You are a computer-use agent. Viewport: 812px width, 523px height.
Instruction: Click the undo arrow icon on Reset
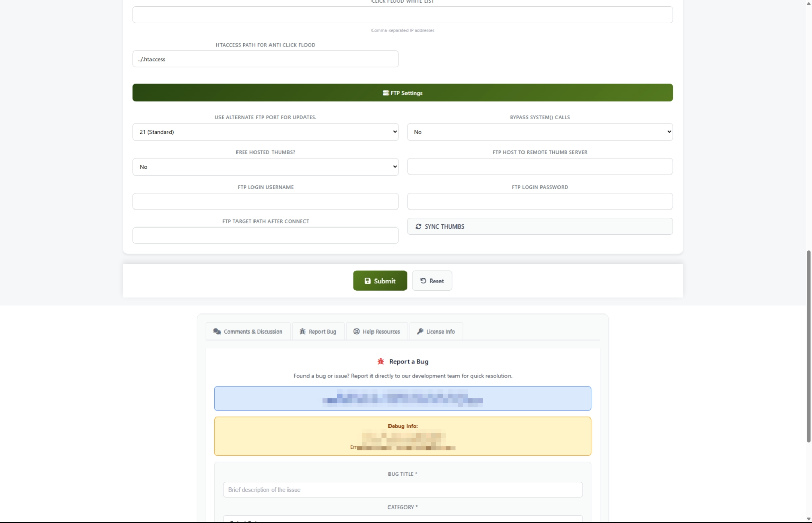tap(423, 281)
